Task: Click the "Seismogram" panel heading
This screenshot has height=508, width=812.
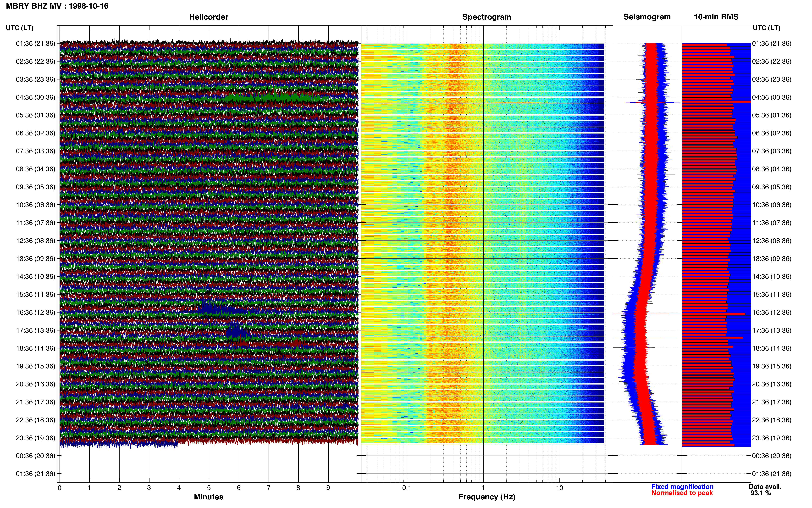Action: pos(647,17)
